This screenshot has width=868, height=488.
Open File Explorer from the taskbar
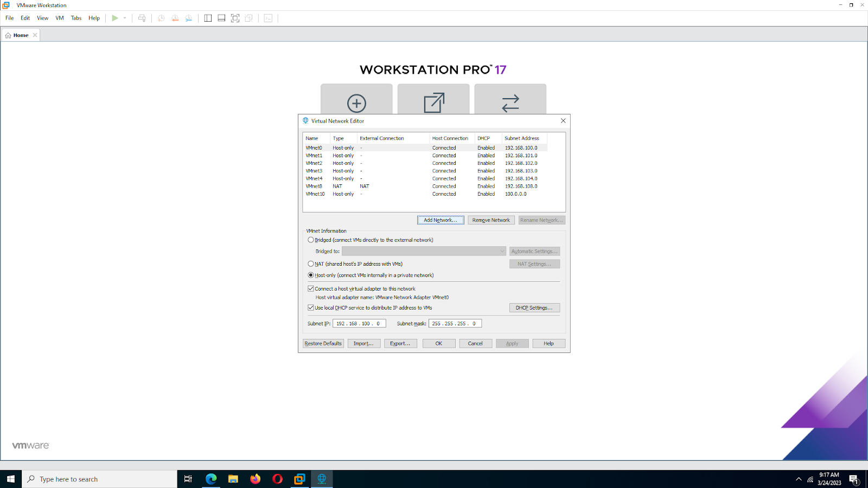233,479
